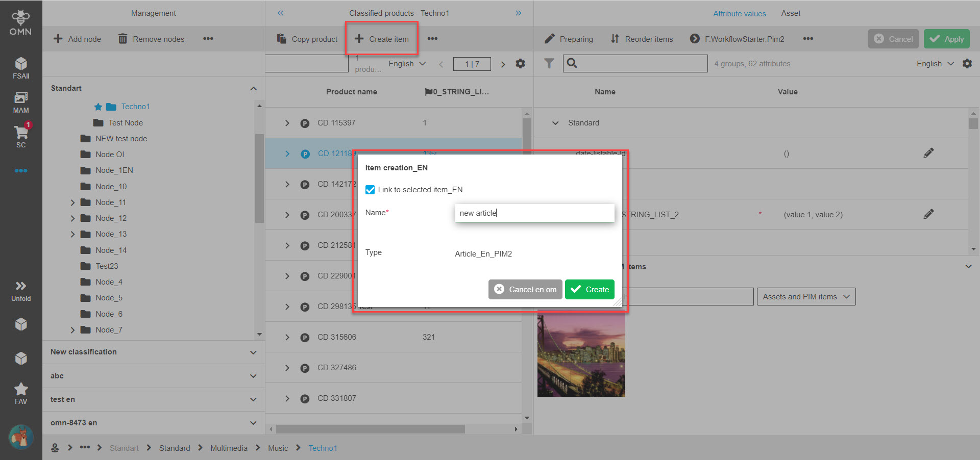Open more actions menu beside Create item
The image size is (980, 460).
(433, 39)
